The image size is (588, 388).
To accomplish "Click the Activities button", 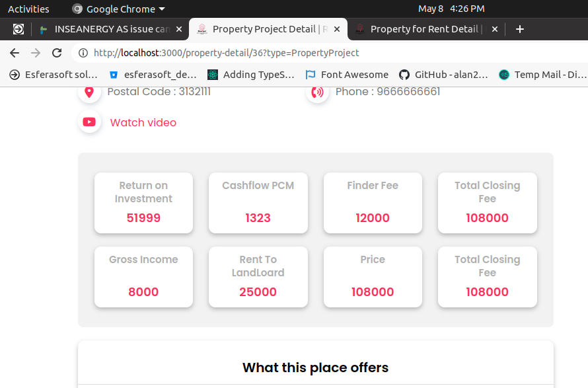I will pos(28,9).
